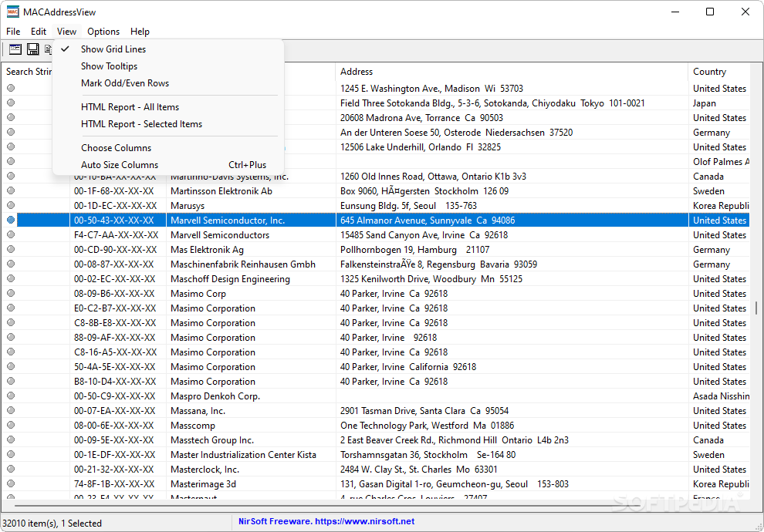Enable the Show Tooltips option
The height and width of the screenshot is (532, 764).
pyautogui.click(x=168, y=66)
